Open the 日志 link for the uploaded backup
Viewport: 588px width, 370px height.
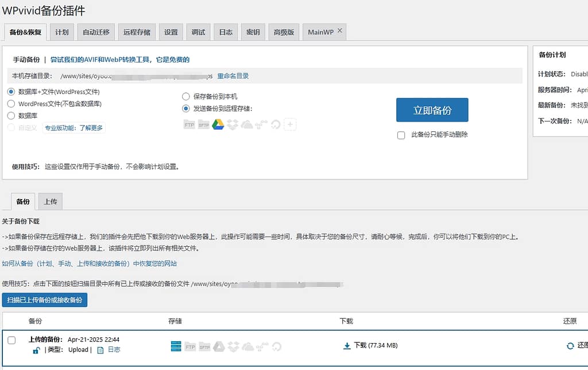pyautogui.click(x=113, y=349)
